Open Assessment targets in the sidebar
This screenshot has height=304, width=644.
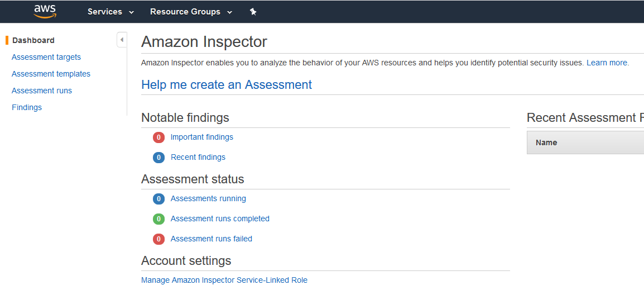click(46, 57)
